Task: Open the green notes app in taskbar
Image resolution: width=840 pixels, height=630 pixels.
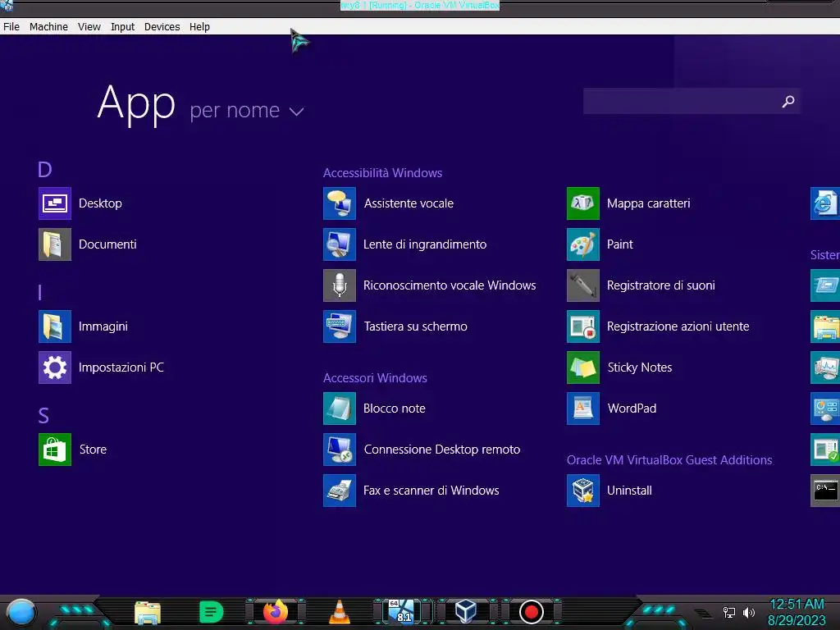Action: [x=211, y=612]
